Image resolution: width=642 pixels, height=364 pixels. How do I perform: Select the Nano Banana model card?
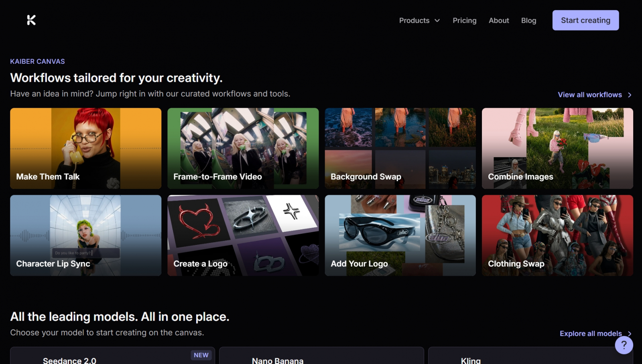pos(321,356)
